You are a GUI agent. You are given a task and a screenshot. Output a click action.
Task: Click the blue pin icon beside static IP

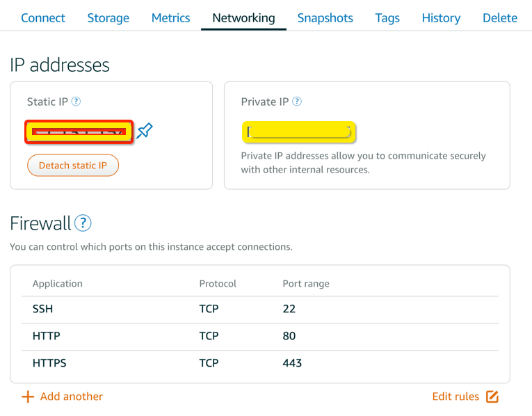pyautogui.click(x=145, y=131)
